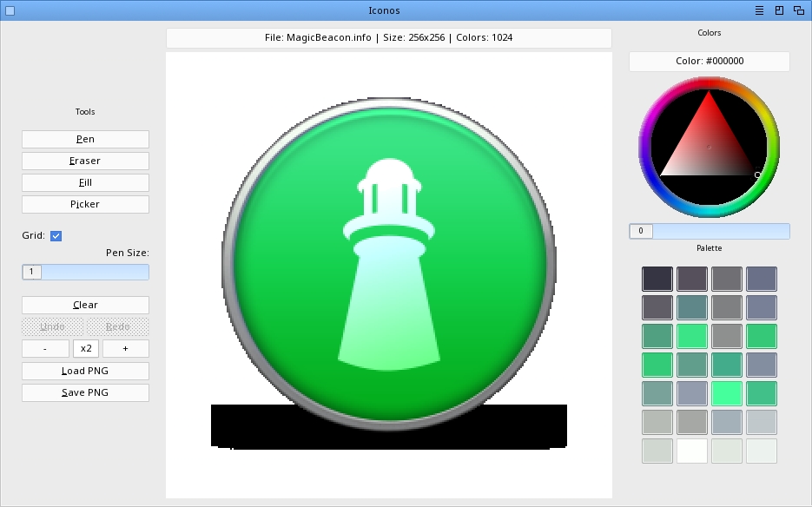Pick bright green swatch, third row second column
Screen dimensions: 812x507
tap(692, 336)
